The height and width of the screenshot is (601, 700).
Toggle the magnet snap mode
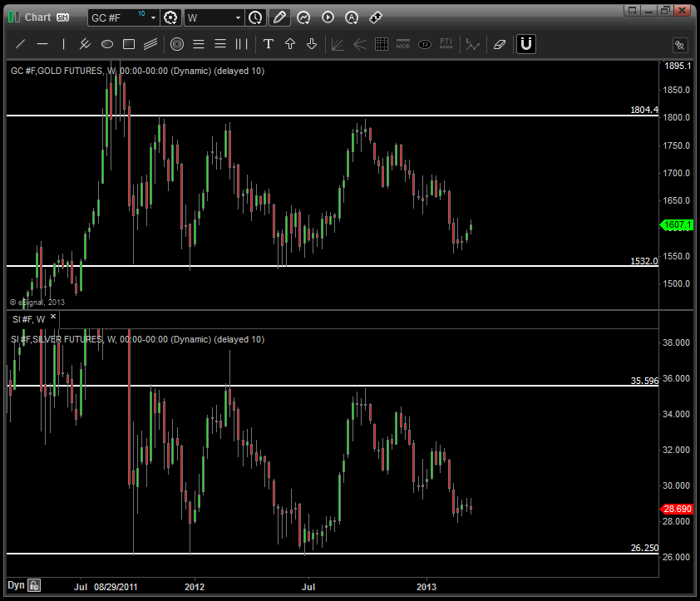pyautogui.click(x=525, y=44)
